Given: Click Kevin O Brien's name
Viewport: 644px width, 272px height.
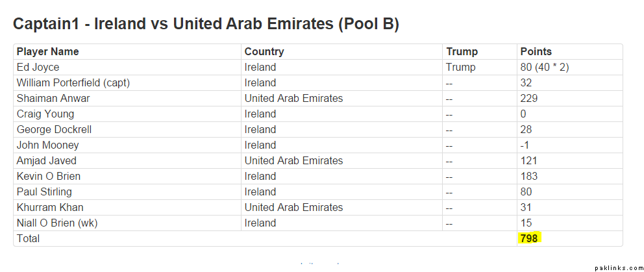Looking at the screenshot, I should [49, 177].
